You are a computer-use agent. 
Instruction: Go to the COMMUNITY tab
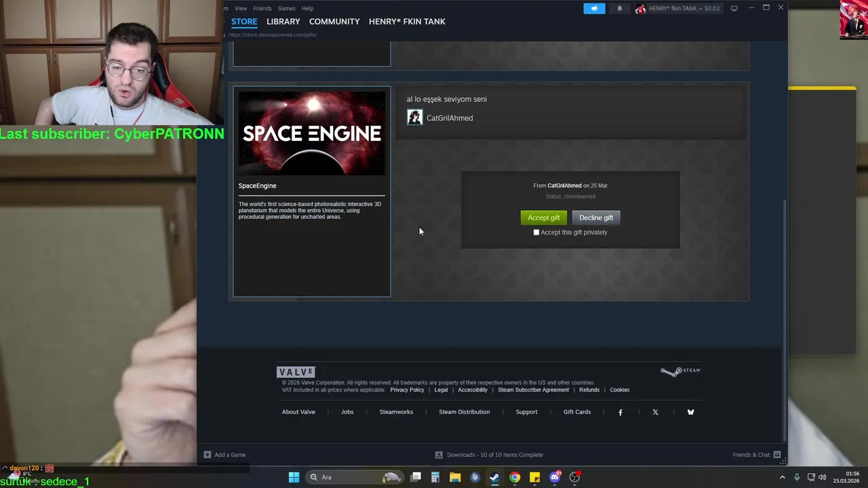(334, 22)
